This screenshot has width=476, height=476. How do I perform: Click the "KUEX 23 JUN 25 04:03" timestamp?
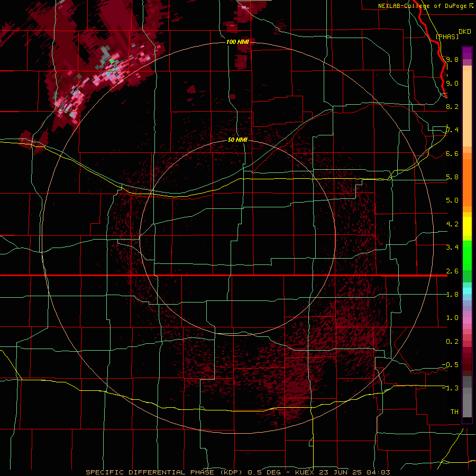click(x=342, y=472)
